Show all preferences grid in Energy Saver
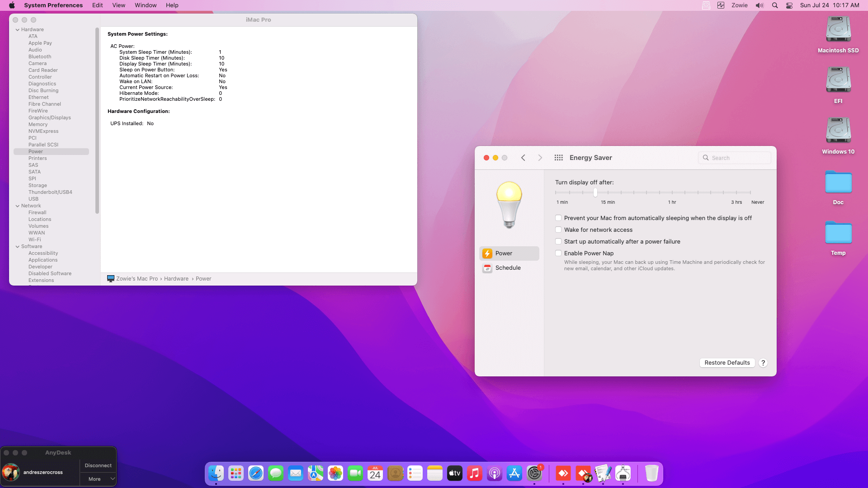The height and width of the screenshot is (488, 868). 559,158
